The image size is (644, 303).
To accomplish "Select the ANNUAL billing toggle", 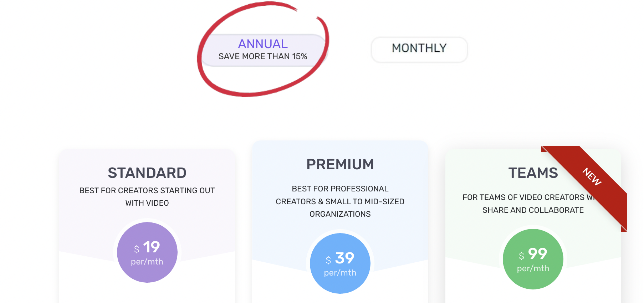I will pos(263,50).
